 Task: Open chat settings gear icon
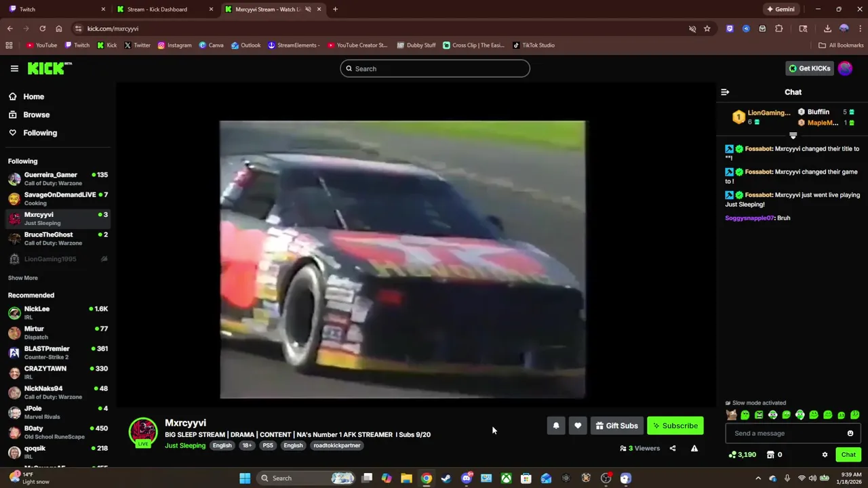tap(825, 455)
